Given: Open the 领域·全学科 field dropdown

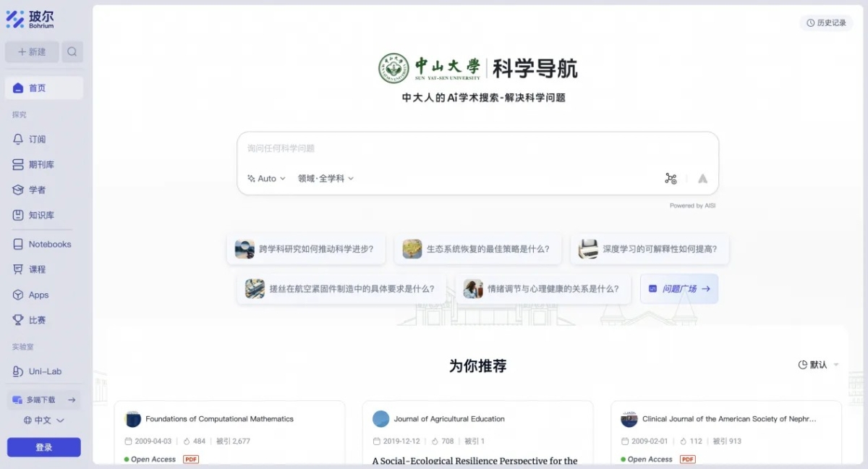Looking at the screenshot, I should [x=326, y=179].
